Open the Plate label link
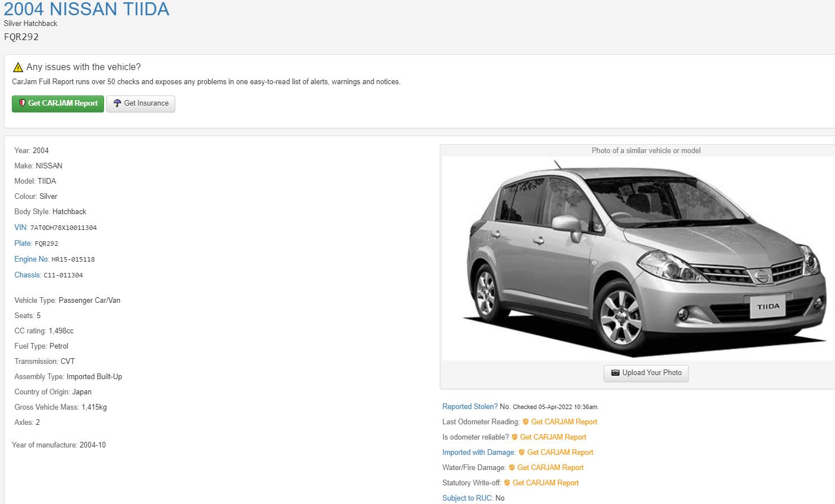 click(23, 243)
